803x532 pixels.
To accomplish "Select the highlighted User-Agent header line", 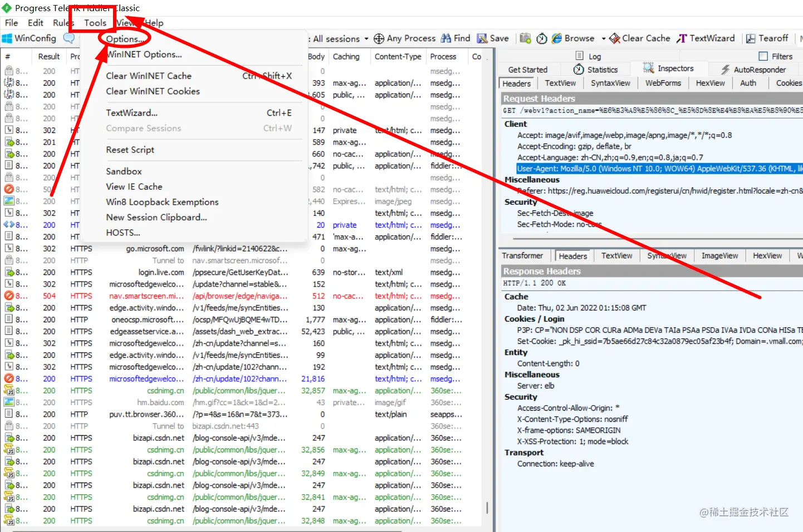I will [660, 169].
